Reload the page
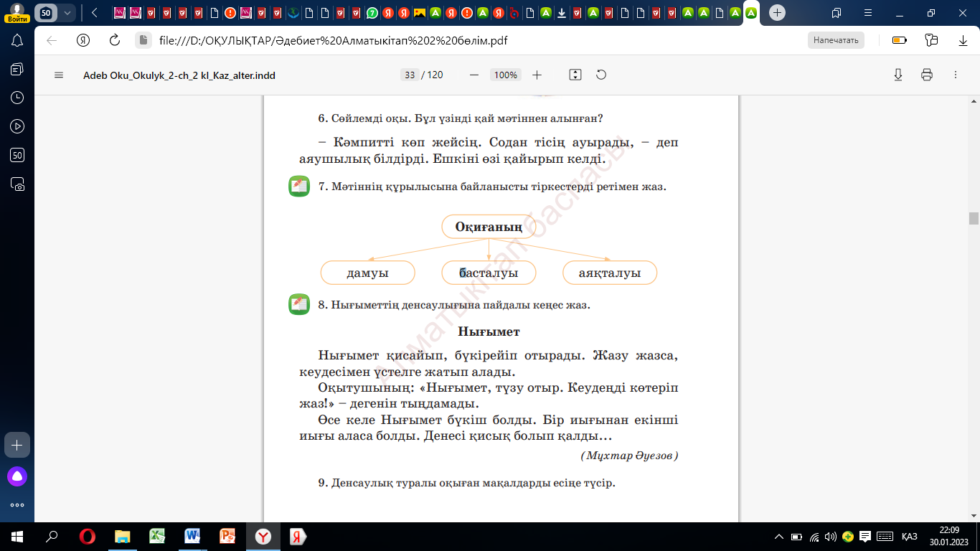Image resolution: width=980 pixels, height=551 pixels. point(114,40)
